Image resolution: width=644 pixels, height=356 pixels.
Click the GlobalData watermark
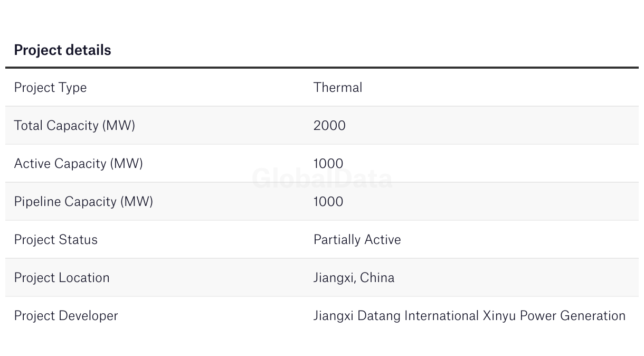(322, 179)
